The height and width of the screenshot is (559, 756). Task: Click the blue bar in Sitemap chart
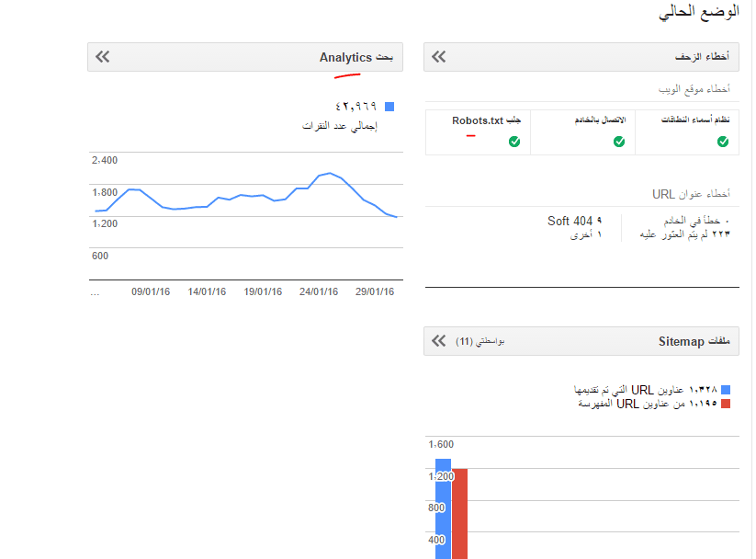click(443, 510)
